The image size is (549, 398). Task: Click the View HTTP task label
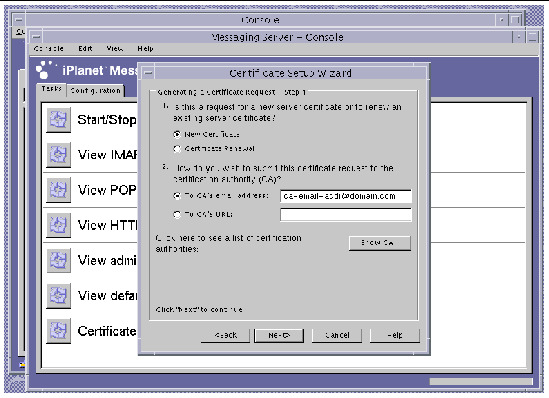tap(107, 225)
